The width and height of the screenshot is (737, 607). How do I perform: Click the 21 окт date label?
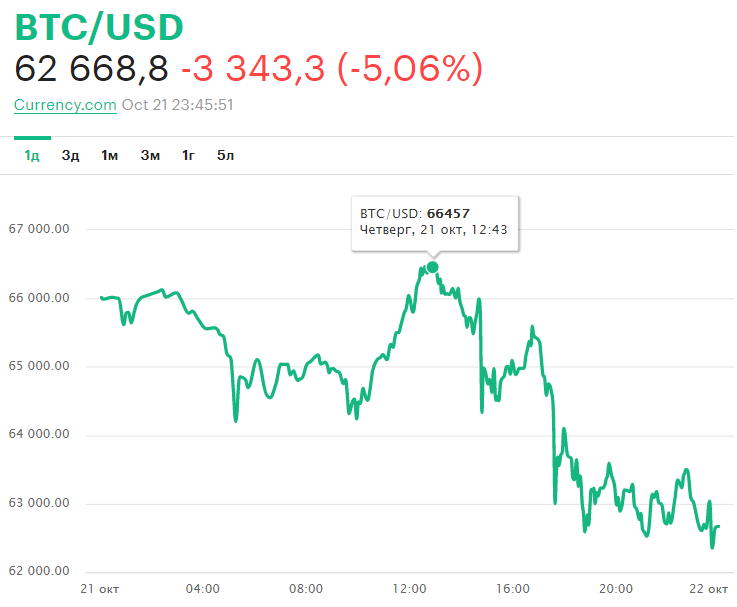(x=99, y=589)
